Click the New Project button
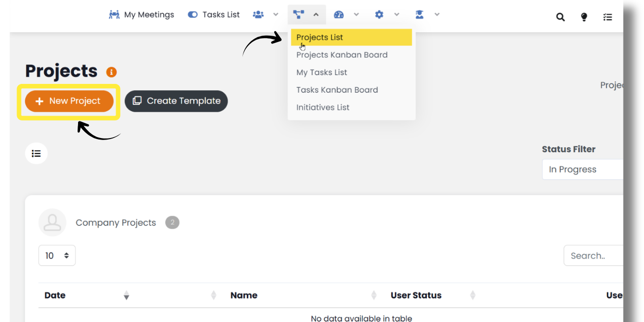 (x=69, y=101)
